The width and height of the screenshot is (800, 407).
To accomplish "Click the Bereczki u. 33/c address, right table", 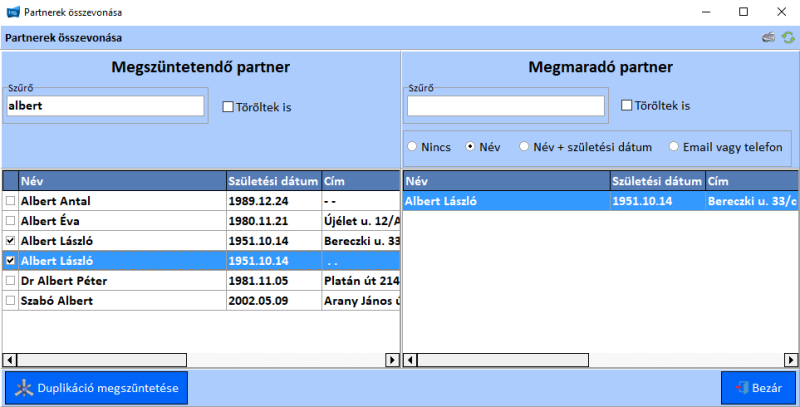I will click(x=752, y=201).
